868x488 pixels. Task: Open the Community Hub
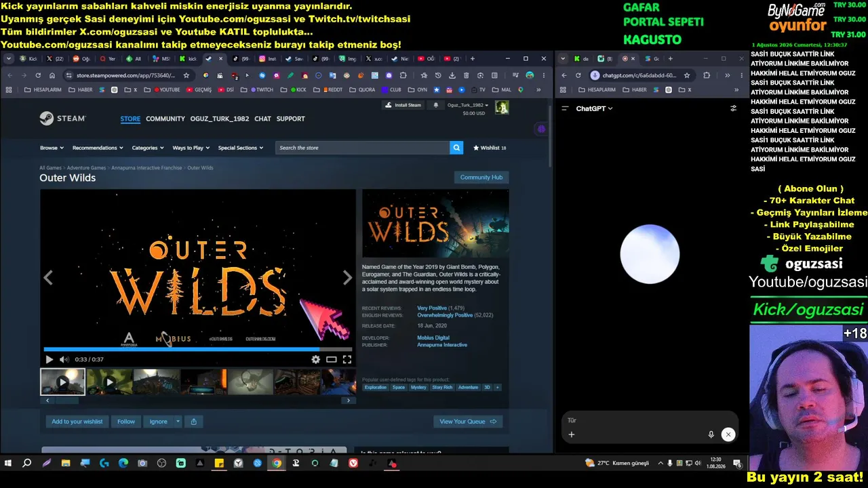(481, 178)
